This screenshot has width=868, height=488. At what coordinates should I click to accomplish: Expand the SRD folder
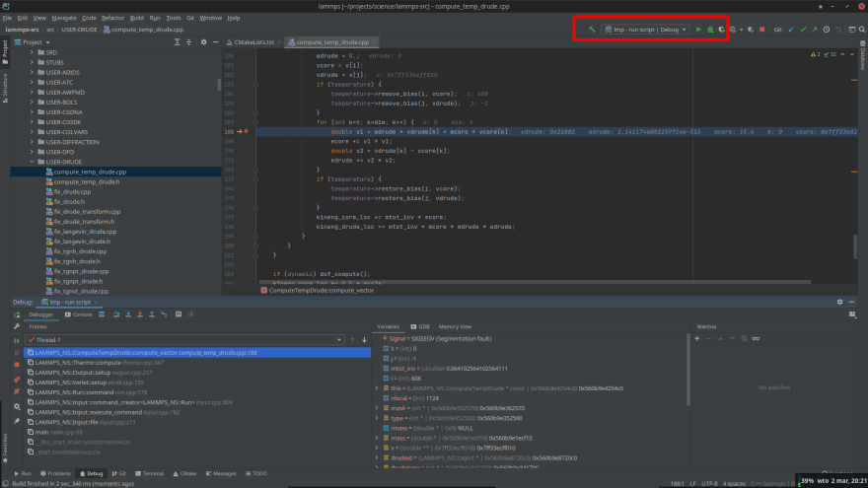click(32, 52)
